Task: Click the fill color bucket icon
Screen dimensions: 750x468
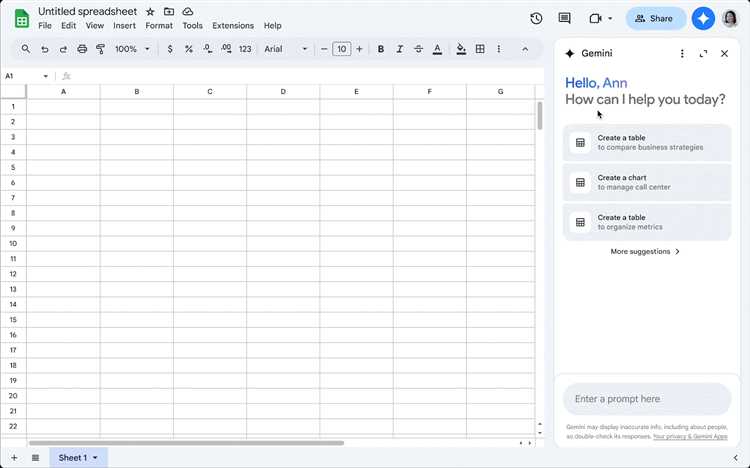Action: pyautogui.click(x=461, y=49)
